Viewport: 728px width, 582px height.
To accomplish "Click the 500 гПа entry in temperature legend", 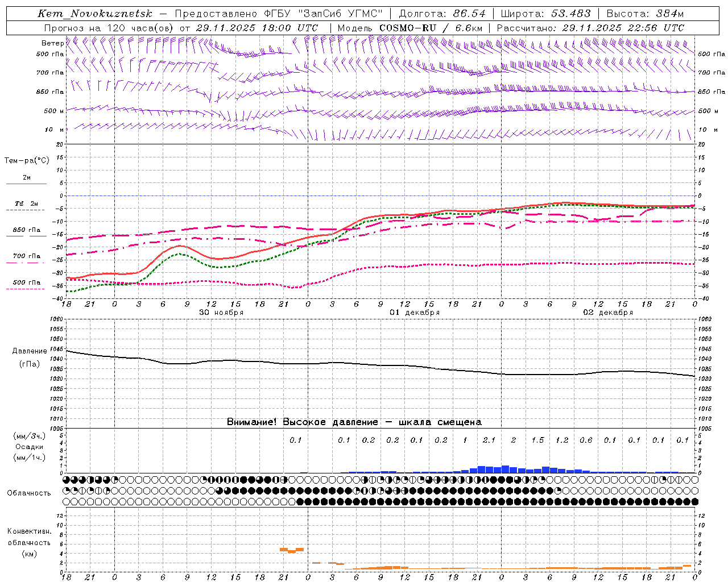I will (x=27, y=282).
